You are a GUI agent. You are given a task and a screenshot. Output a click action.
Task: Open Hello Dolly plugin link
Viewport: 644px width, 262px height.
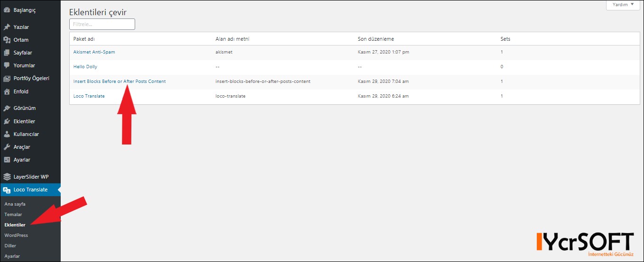[x=85, y=67]
